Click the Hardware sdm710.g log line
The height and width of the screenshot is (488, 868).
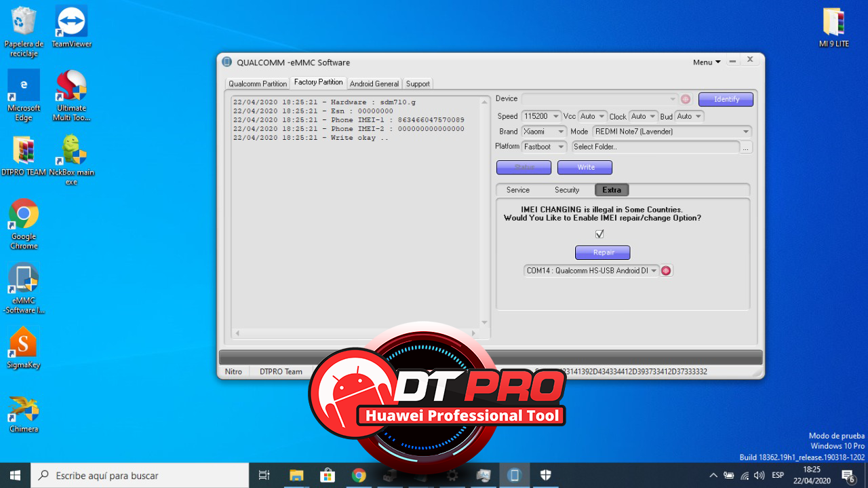[x=324, y=102]
